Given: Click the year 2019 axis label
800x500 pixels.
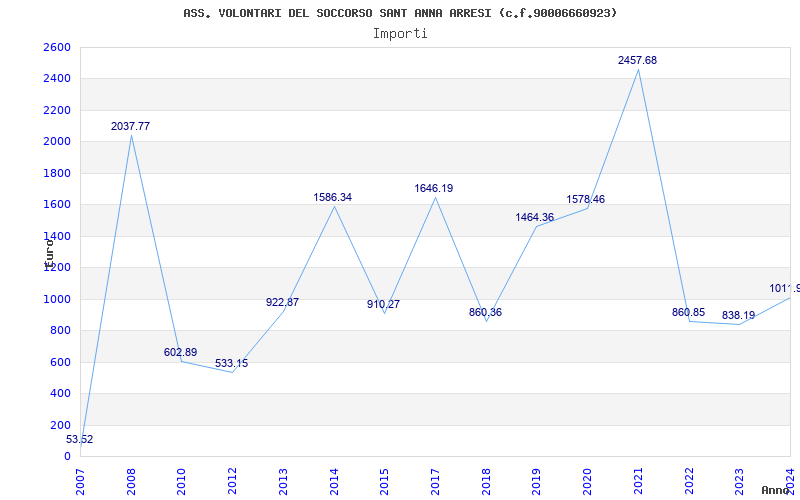Looking at the screenshot, I should point(537,481).
